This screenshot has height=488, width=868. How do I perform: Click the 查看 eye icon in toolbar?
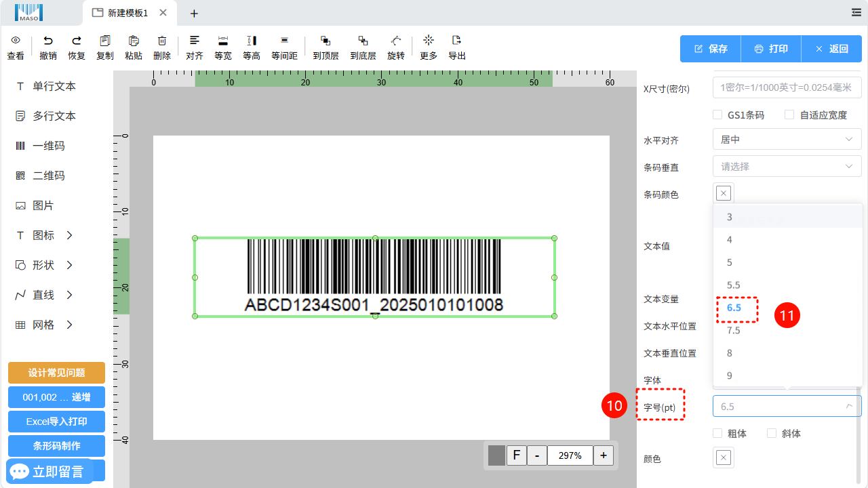coord(16,41)
